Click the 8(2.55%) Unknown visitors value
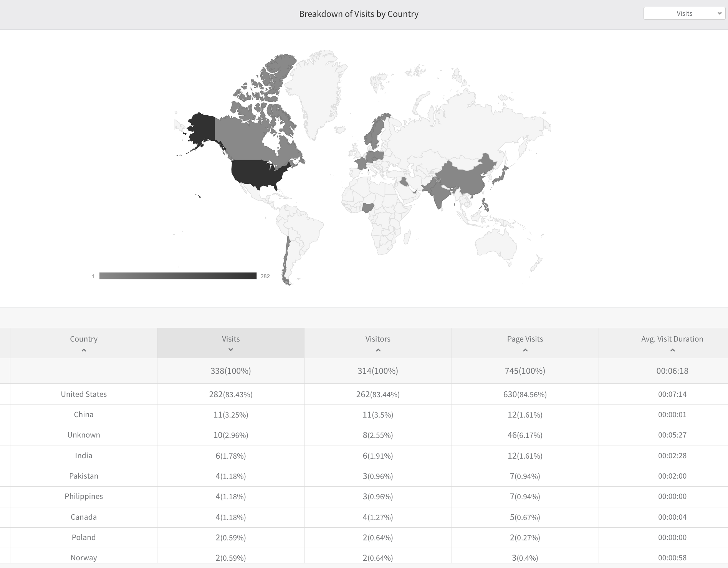The height and width of the screenshot is (568, 728). [378, 435]
